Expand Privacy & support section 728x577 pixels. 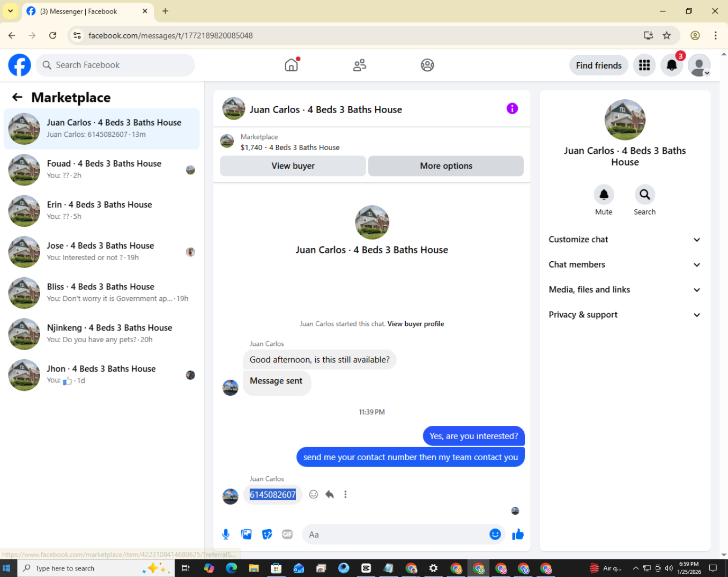tap(625, 315)
